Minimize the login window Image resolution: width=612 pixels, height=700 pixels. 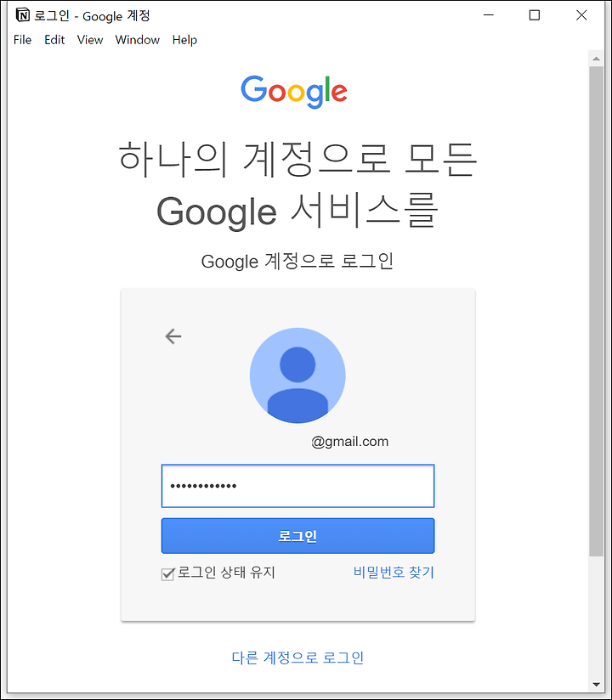[x=489, y=15]
